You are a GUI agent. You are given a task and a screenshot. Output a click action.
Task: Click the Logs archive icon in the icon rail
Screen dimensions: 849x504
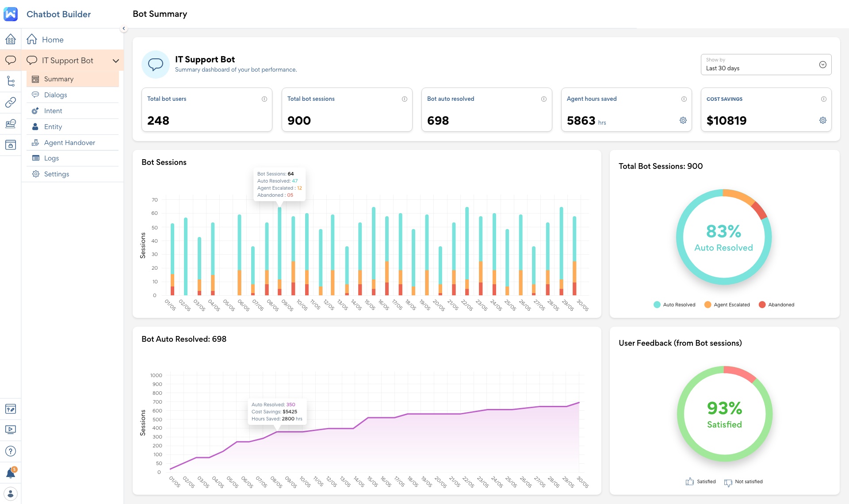click(x=11, y=145)
